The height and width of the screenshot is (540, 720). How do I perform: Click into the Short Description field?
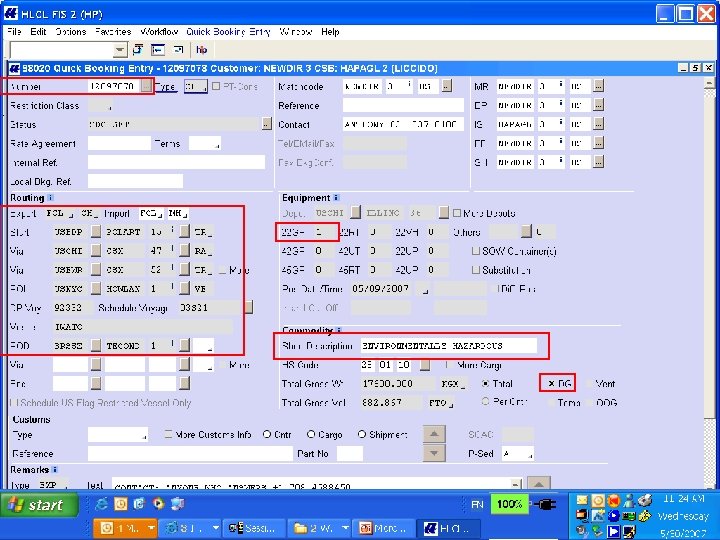coord(448,345)
